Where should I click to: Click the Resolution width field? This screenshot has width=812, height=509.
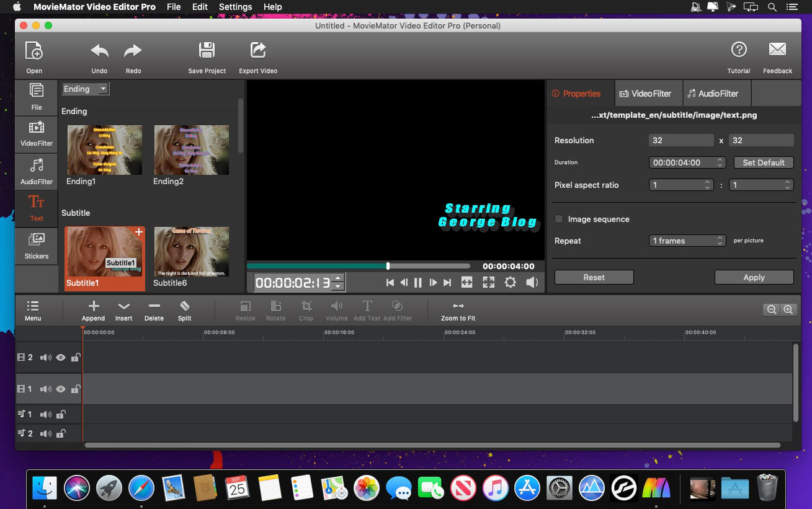coord(681,140)
